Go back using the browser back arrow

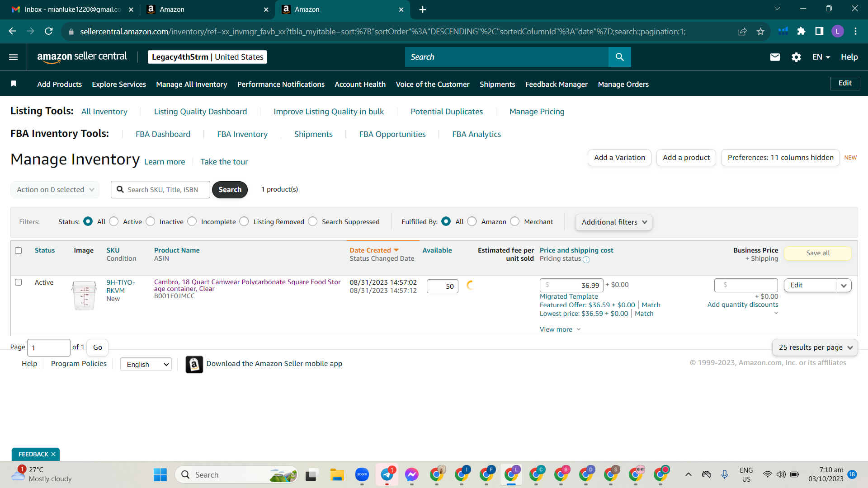click(13, 31)
